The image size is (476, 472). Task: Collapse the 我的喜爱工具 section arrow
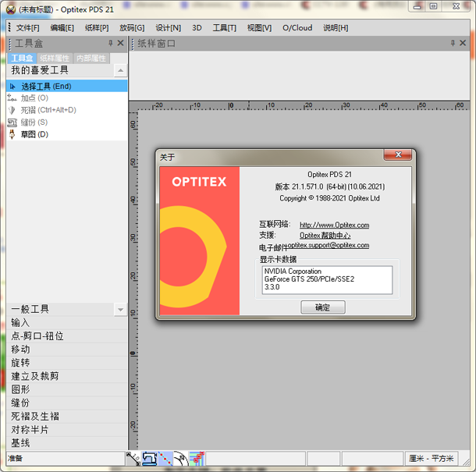point(120,70)
